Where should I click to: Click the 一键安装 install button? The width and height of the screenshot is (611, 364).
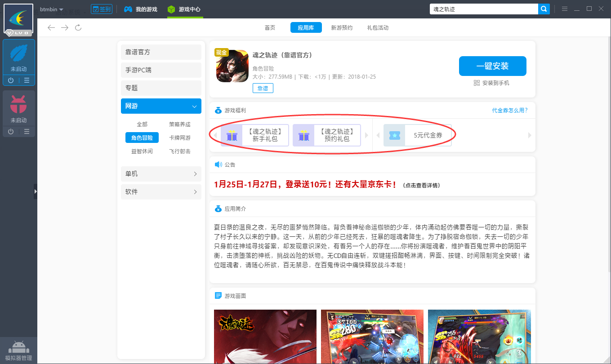[x=492, y=66]
